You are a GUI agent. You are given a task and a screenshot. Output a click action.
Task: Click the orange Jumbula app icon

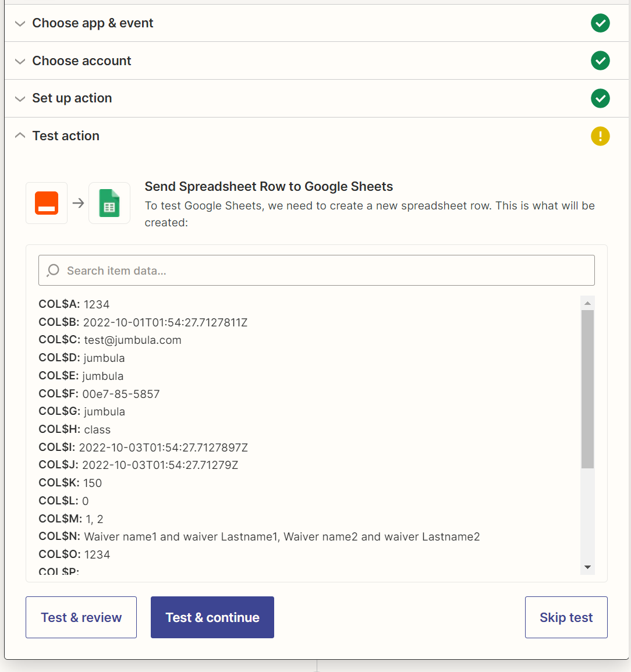click(47, 203)
